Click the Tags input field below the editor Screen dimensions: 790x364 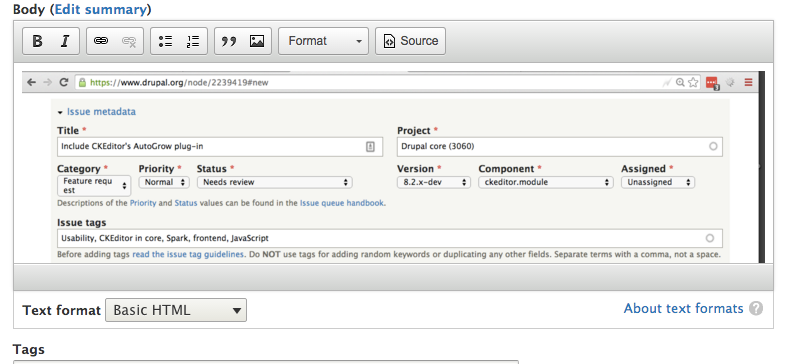[266, 362]
